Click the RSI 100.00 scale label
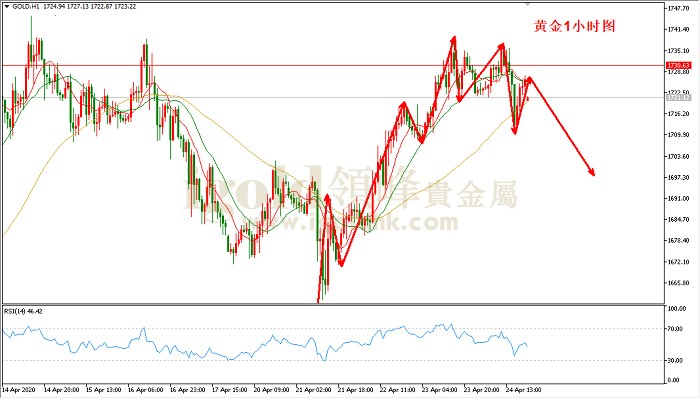The height and width of the screenshot is (398, 700). 676,308
